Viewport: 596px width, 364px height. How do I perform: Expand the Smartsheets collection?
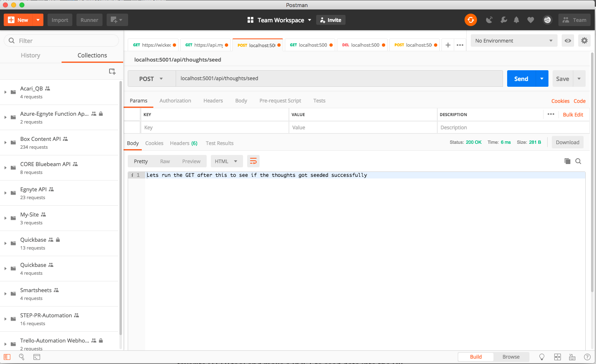(5, 294)
